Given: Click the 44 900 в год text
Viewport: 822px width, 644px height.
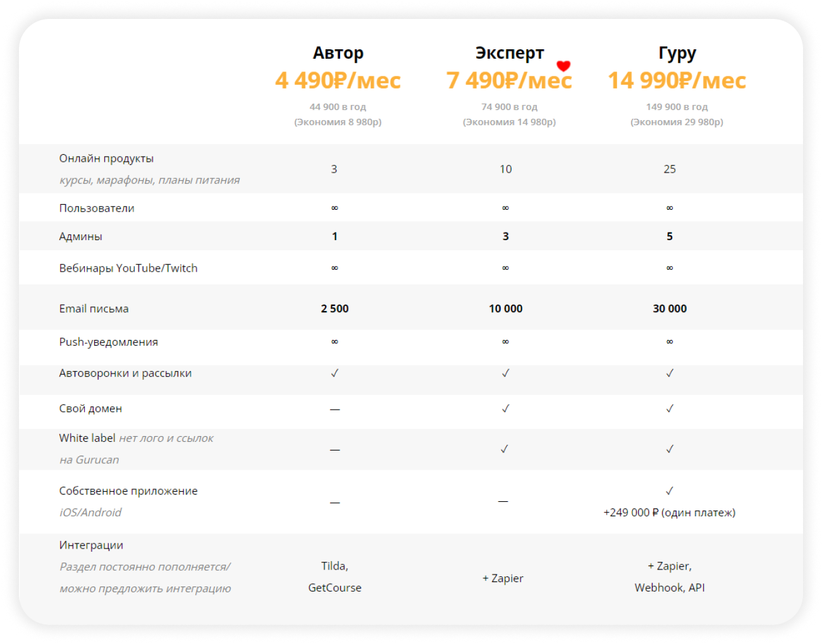Looking at the screenshot, I should pyautogui.click(x=338, y=107).
